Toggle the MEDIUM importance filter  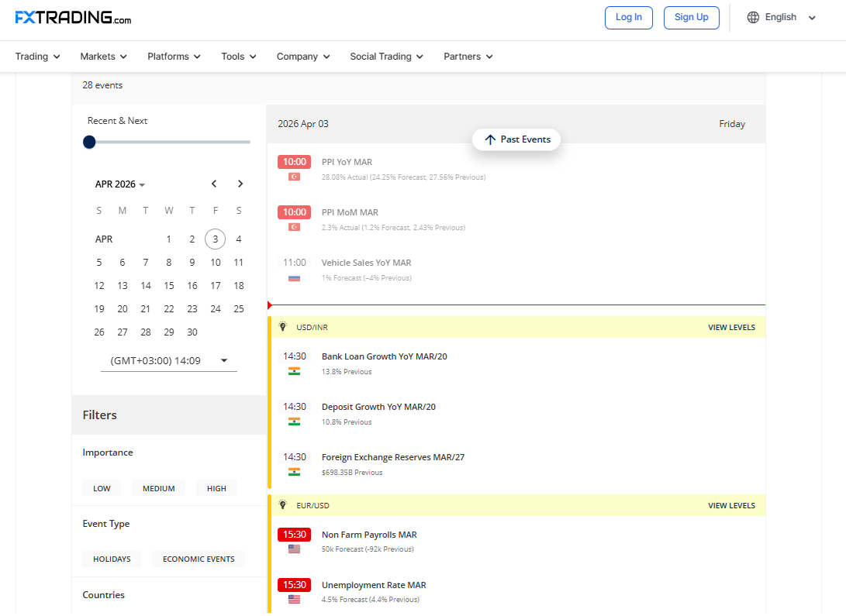[x=159, y=488]
